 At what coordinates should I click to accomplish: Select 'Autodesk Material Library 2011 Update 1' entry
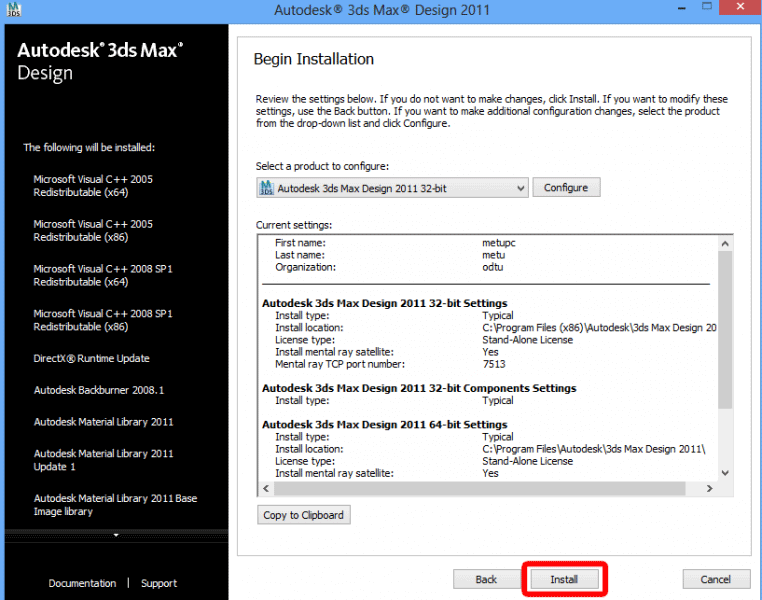click(104, 460)
